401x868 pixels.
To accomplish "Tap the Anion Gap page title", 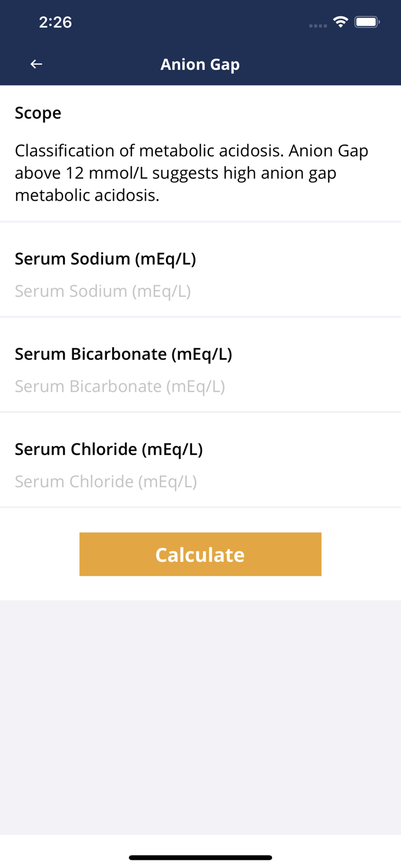I will pyautogui.click(x=200, y=64).
